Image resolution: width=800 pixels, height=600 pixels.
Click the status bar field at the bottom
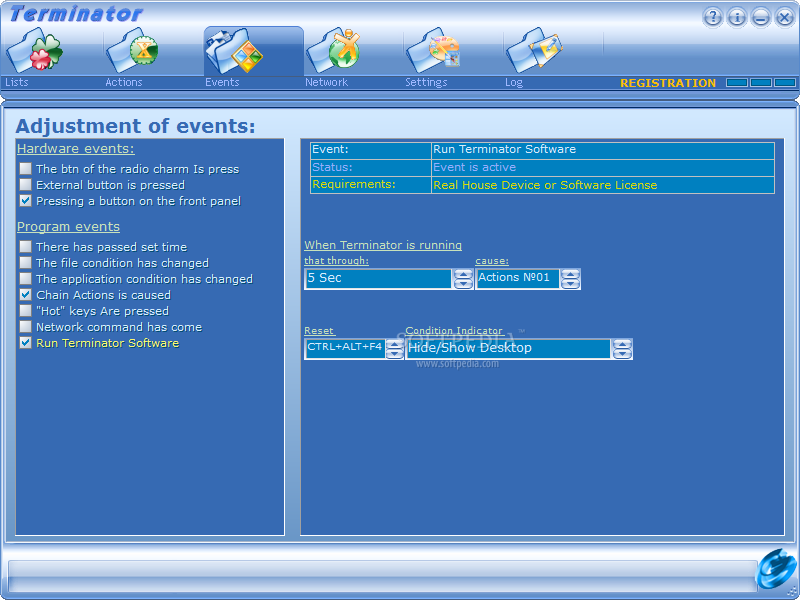point(382,576)
